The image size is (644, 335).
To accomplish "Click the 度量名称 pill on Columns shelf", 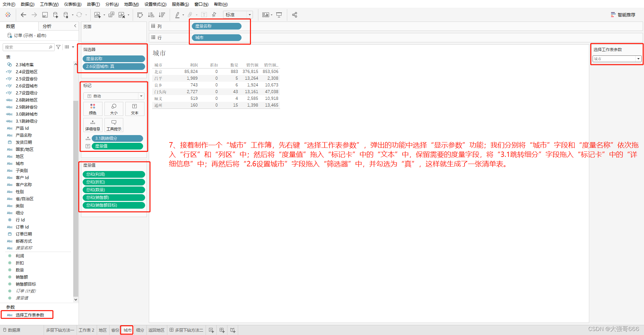I will [x=217, y=26].
